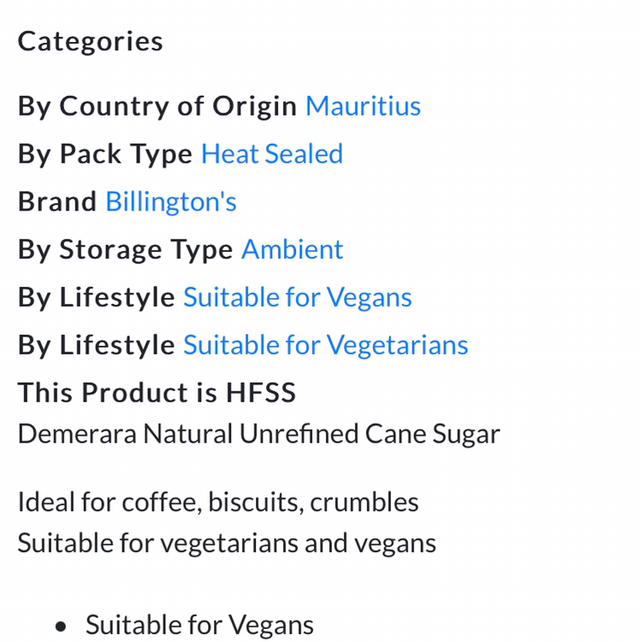Click the This Product is HFSS text
640x642 pixels.
tap(157, 393)
